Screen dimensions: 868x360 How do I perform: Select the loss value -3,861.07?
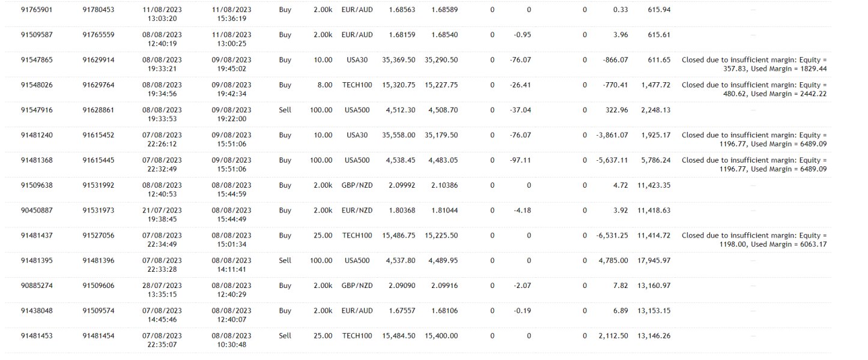tap(612, 136)
